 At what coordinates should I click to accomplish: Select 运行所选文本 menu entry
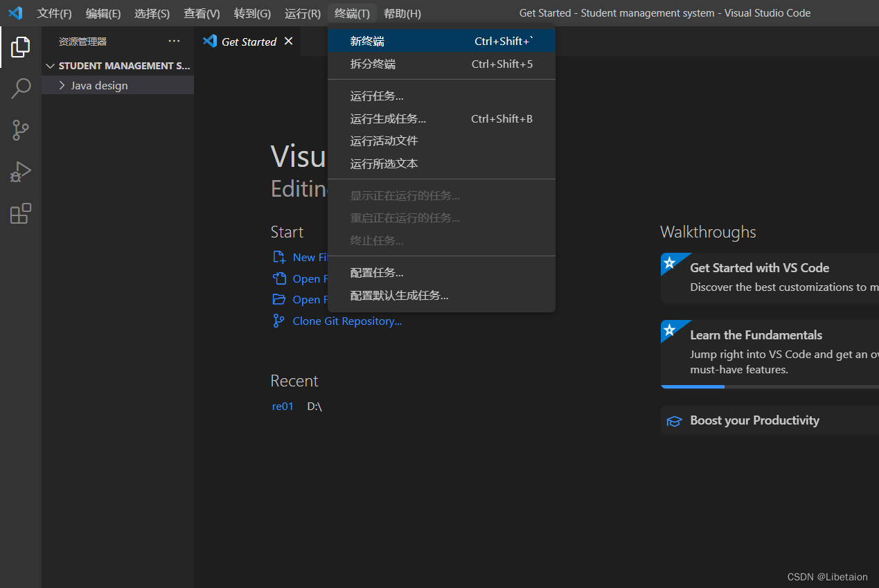tap(442, 163)
